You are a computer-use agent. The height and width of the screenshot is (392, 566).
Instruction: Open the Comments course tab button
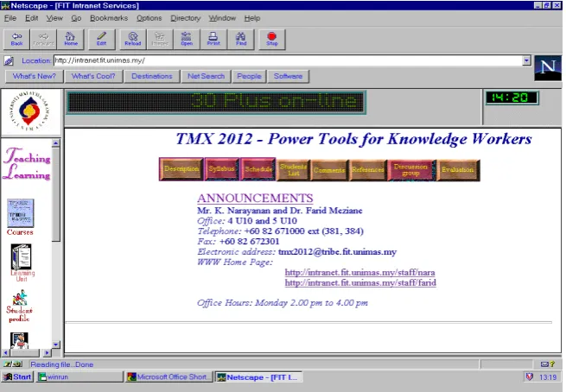[329, 170]
